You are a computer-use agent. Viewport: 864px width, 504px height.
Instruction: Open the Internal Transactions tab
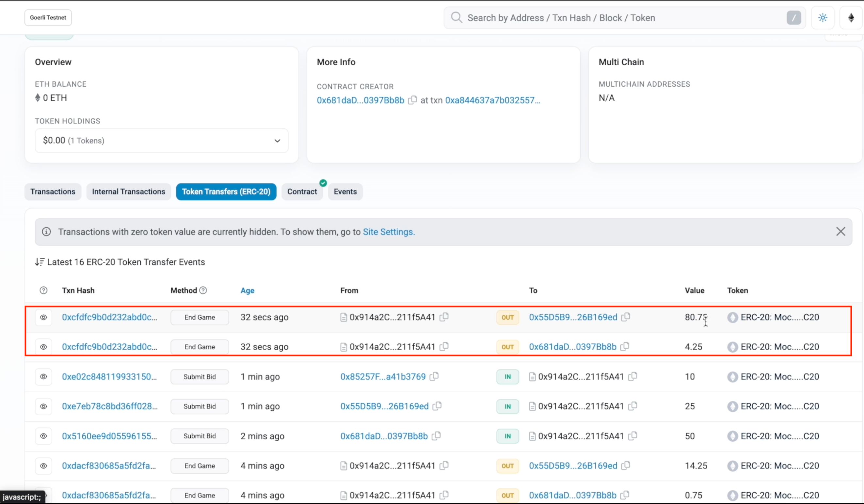[x=129, y=191]
